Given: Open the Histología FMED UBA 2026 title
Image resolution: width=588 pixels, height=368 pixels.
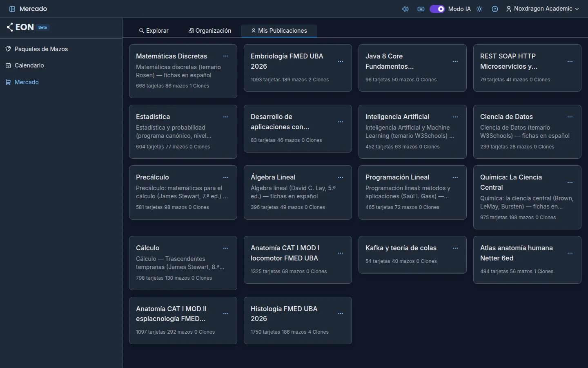Looking at the screenshot, I should 284,314.
